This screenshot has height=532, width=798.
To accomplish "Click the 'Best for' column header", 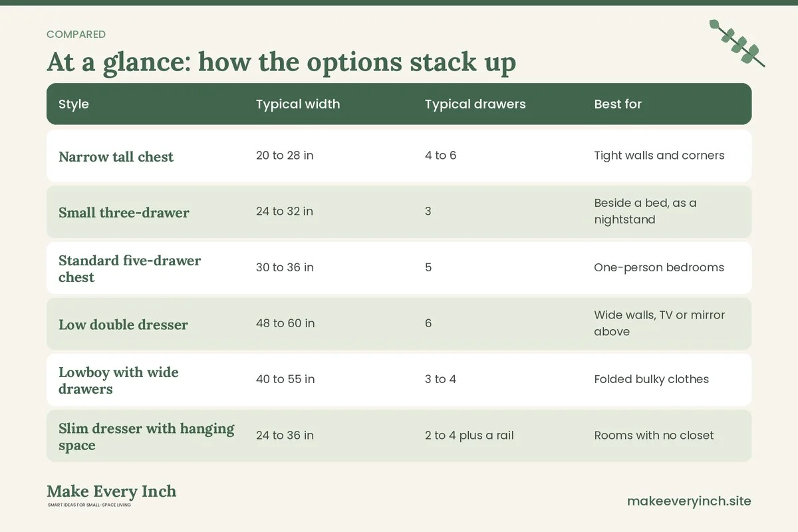I will (x=618, y=104).
